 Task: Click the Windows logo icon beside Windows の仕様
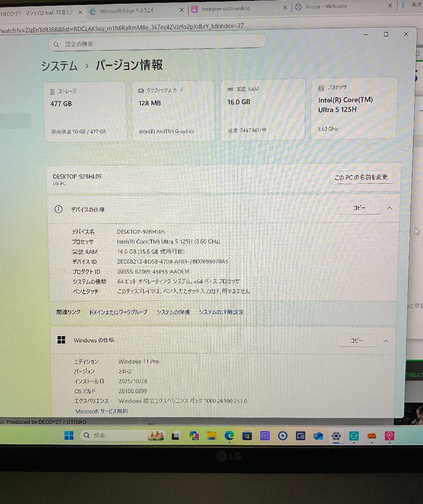coord(61,339)
